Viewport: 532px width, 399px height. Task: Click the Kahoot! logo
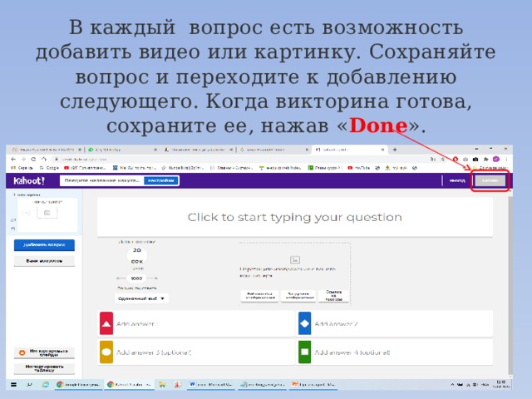pyautogui.click(x=29, y=180)
